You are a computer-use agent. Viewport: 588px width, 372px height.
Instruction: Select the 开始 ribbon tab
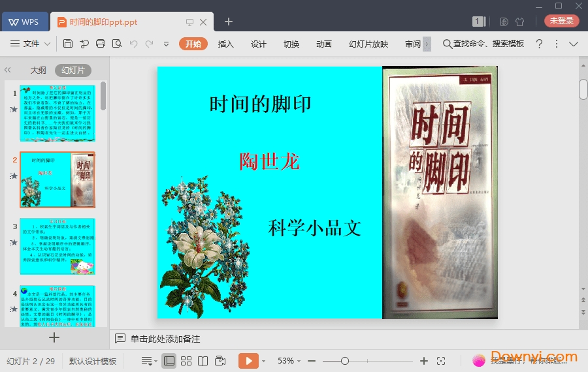[193, 44]
